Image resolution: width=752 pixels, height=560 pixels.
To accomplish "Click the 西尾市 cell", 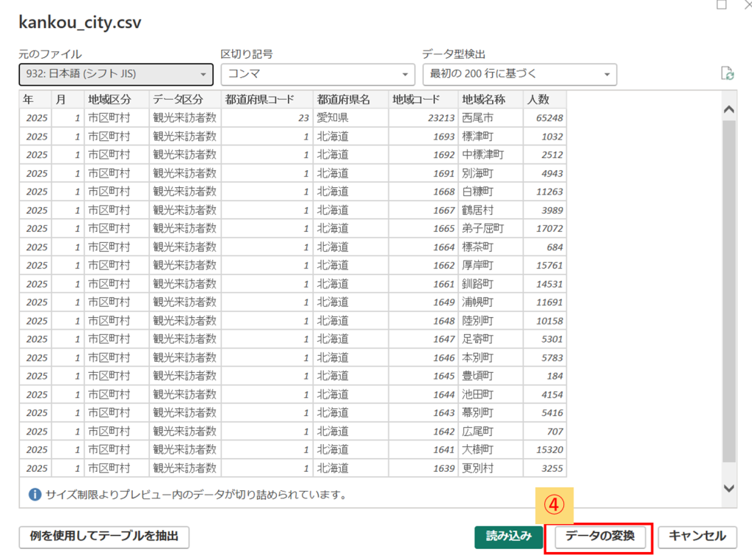I will [491, 118].
